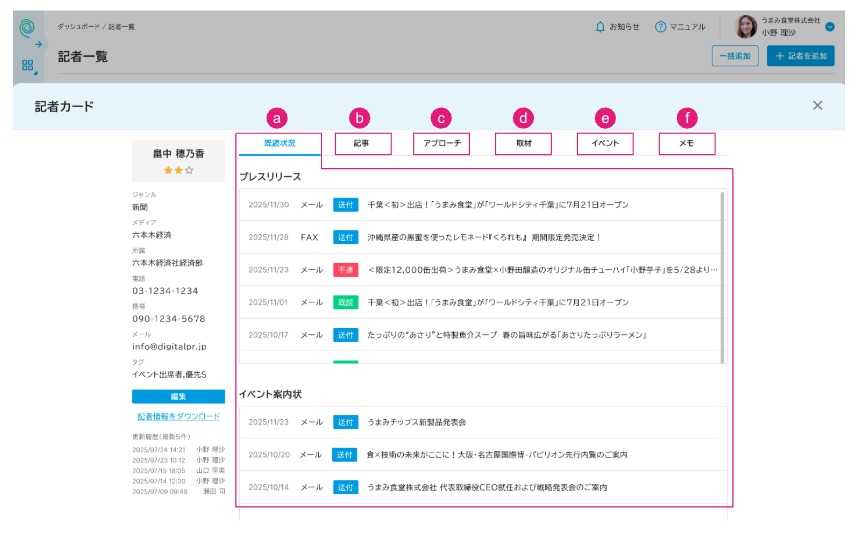
Task: Click the 記者を追加 button
Action: (x=800, y=56)
